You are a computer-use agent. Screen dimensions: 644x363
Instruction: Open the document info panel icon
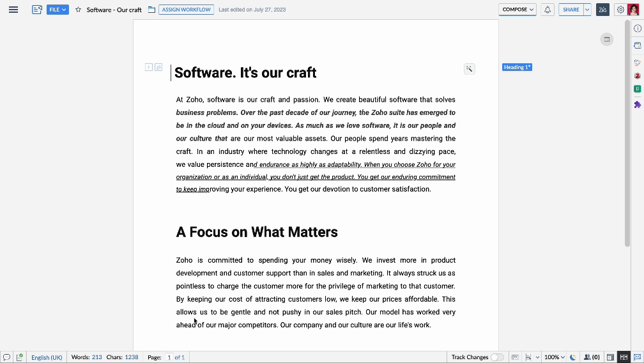point(638,28)
